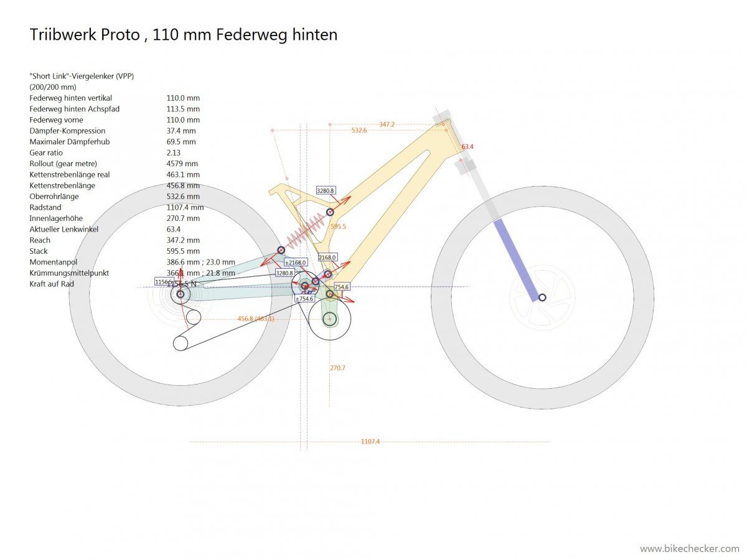Select the front axle circle on fork

click(542, 297)
